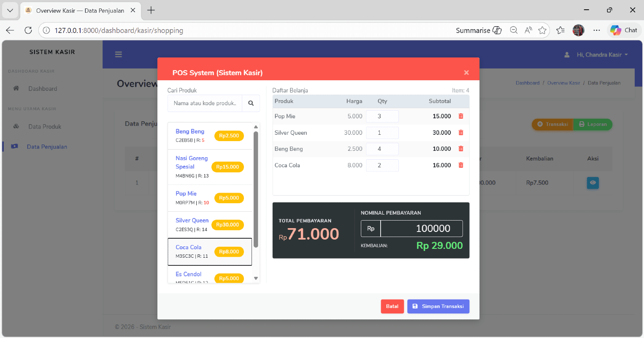Click the Rp5.000 price badge of Pop Mie

tap(229, 198)
